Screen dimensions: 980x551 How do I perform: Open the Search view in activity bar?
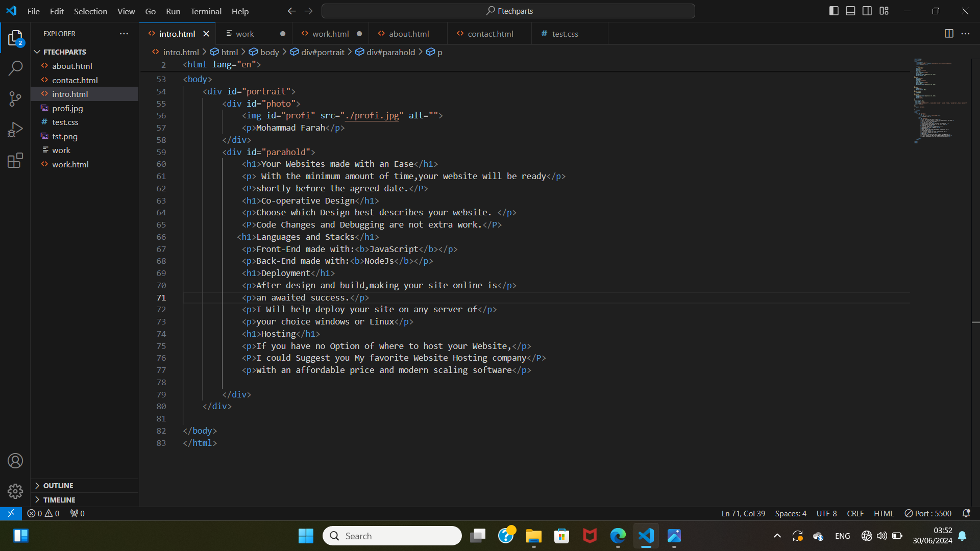[x=15, y=68]
